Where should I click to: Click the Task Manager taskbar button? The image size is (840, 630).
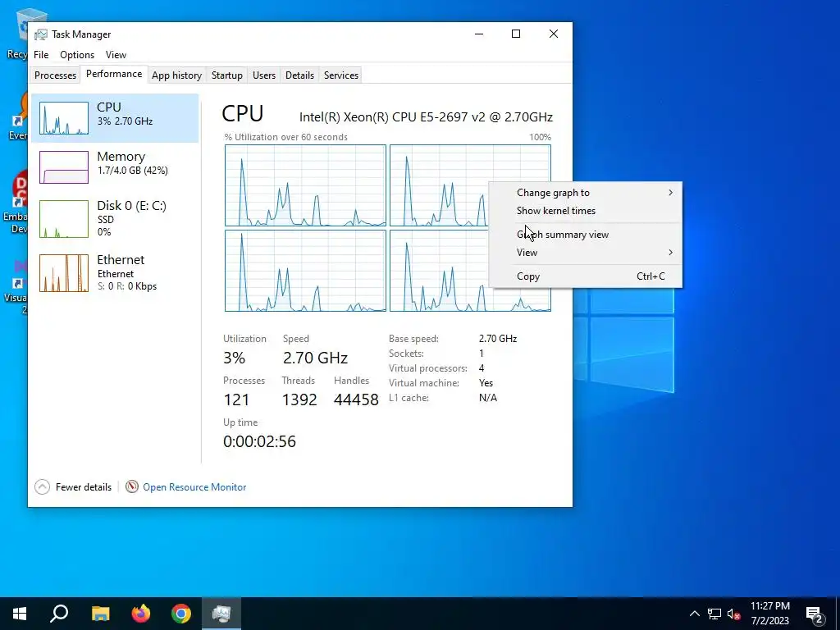pyautogui.click(x=221, y=614)
